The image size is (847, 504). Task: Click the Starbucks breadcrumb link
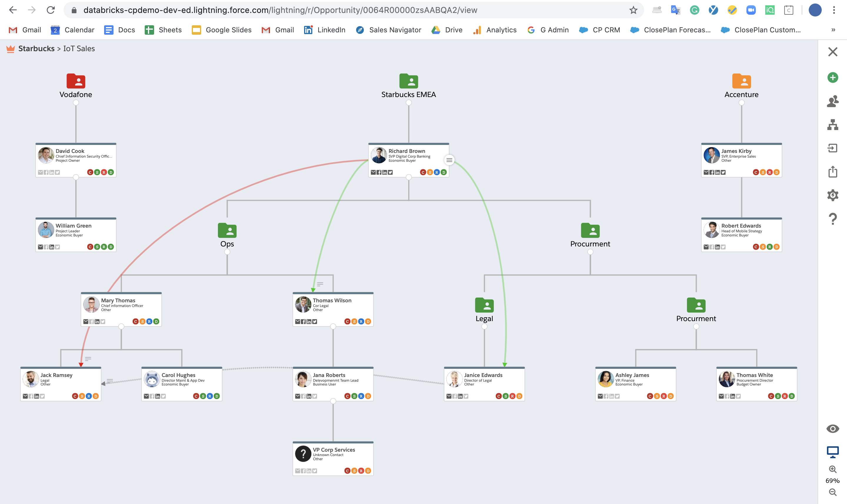(36, 48)
